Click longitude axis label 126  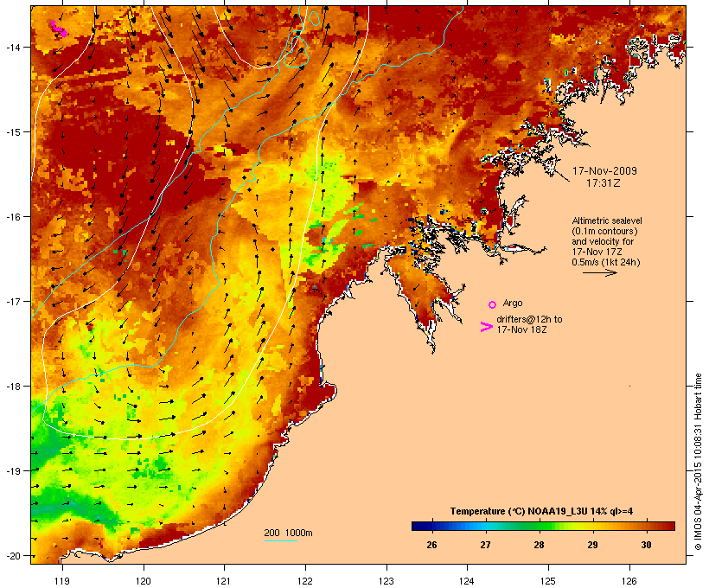tap(629, 581)
